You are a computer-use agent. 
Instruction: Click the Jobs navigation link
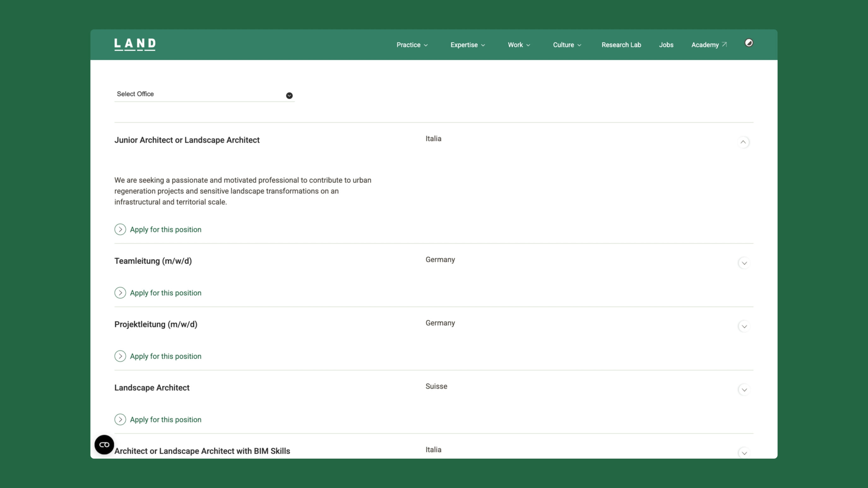tap(666, 45)
